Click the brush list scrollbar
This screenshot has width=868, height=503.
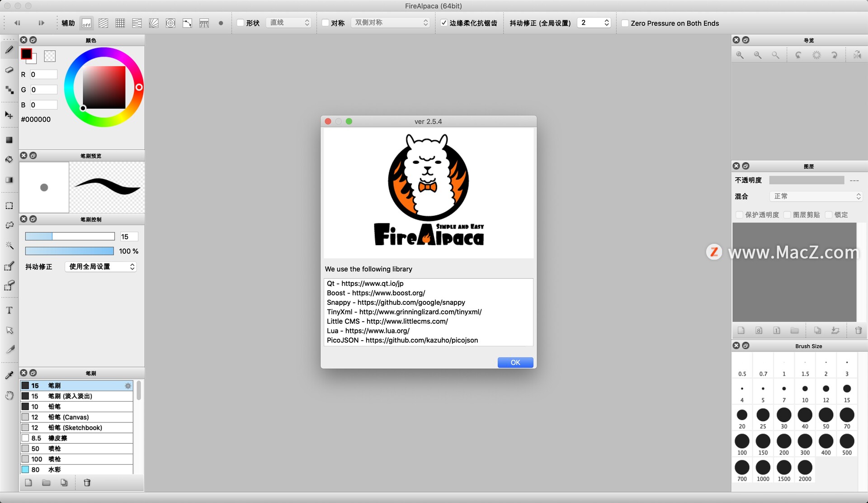click(x=139, y=390)
